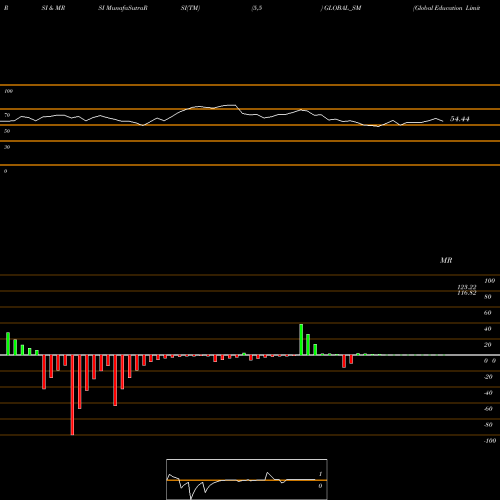500x500 pixels.
Task: Click the MR right axis label -20
Action: [488, 377]
